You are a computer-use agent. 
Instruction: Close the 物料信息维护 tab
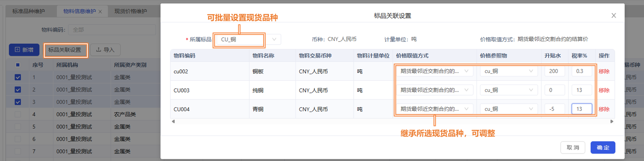coord(100,12)
